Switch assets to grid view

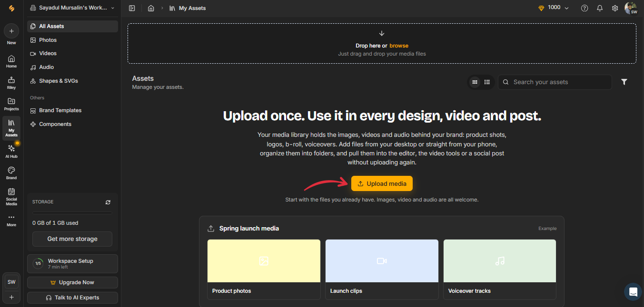[x=475, y=82]
